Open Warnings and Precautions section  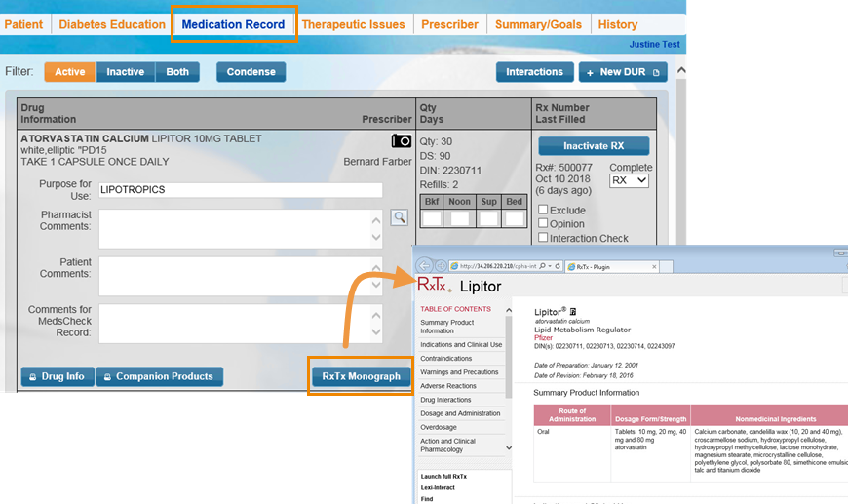pyautogui.click(x=459, y=372)
